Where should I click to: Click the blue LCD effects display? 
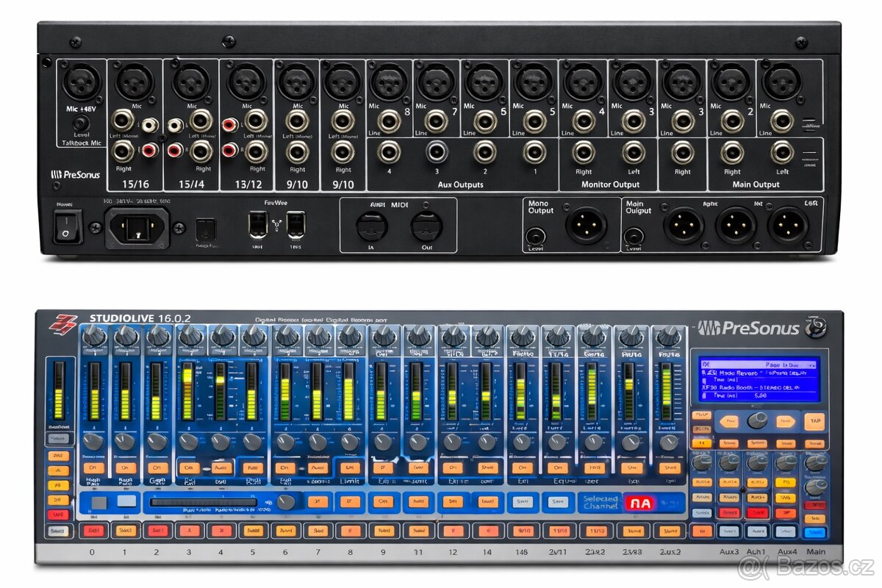click(x=758, y=379)
